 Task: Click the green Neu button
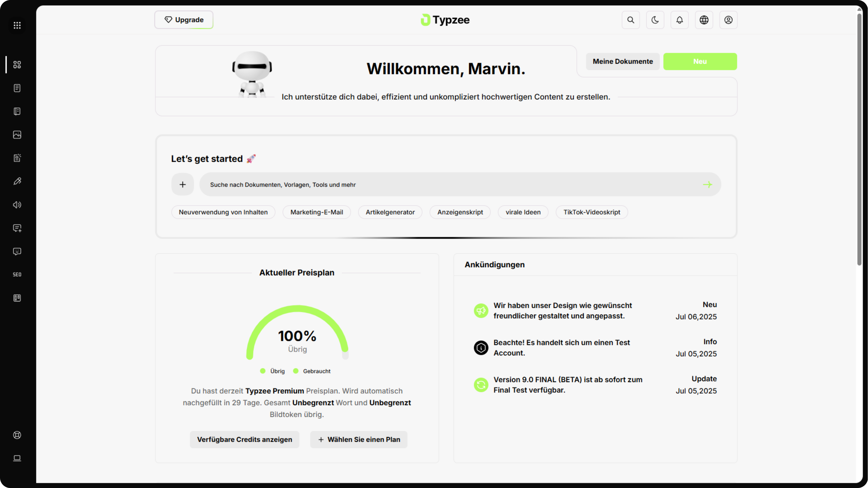click(700, 61)
